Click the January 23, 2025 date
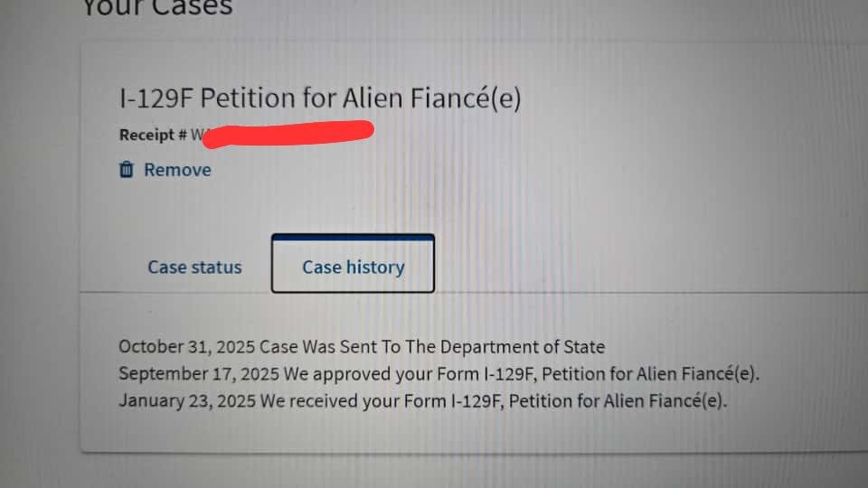 [x=187, y=401]
